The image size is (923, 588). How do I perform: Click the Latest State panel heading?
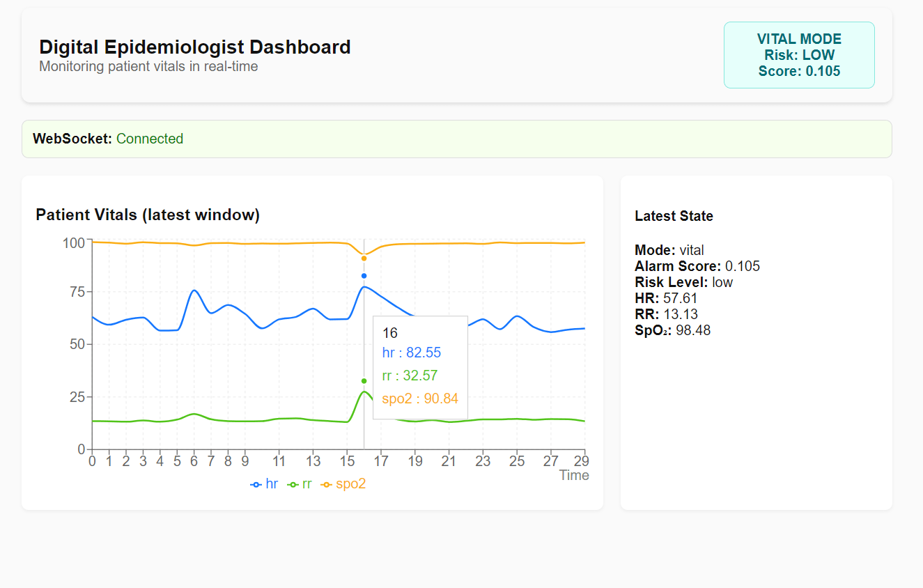(674, 216)
